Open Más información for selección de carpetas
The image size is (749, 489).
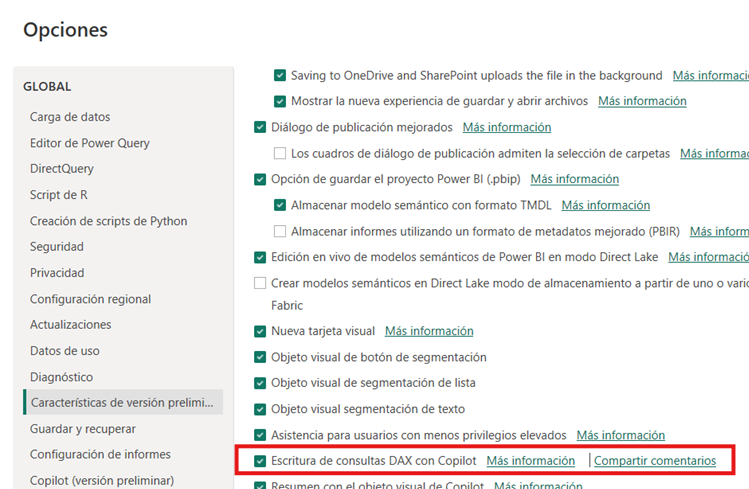(x=715, y=153)
